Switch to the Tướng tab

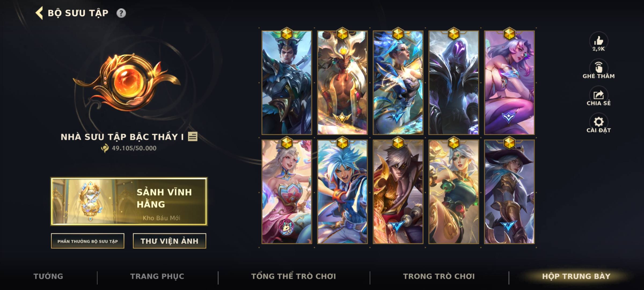click(x=48, y=276)
